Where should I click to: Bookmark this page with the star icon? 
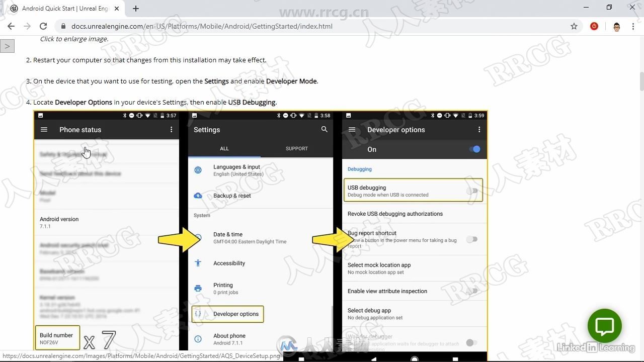[574, 26]
